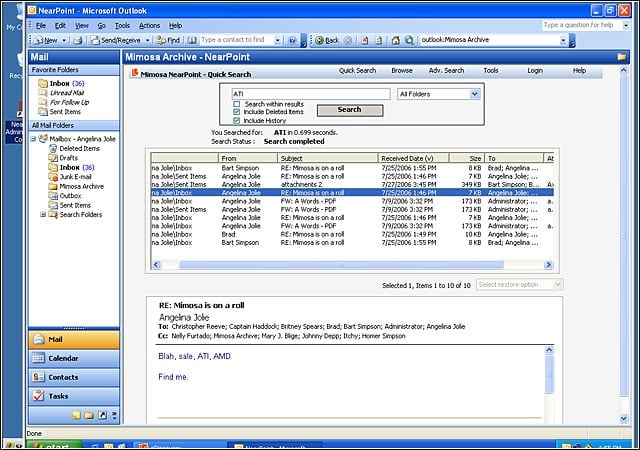Open the View menu

pyautogui.click(x=82, y=25)
